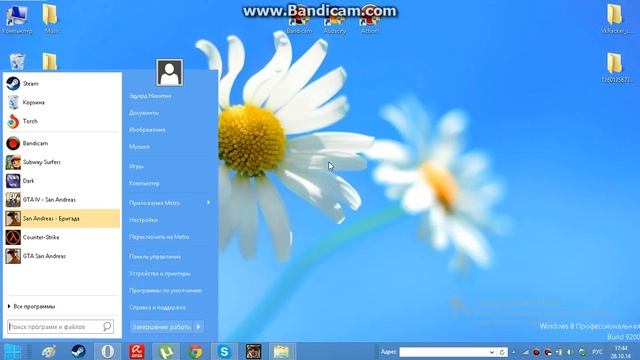Select the top-right desktop folder
This screenshot has height=360, width=640.
pyautogui.click(x=615, y=19)
